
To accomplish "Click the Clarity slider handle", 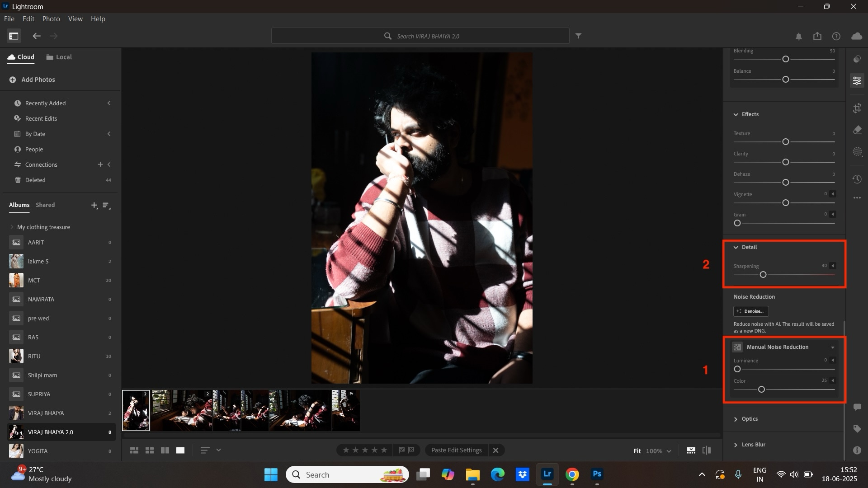I will pyautogui.click(x=786, y=162).
